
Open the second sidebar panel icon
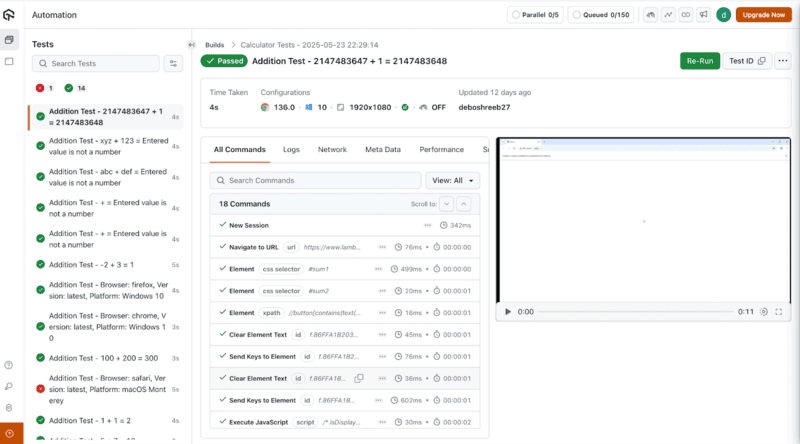pyautogui.click(x=9, y=61)
